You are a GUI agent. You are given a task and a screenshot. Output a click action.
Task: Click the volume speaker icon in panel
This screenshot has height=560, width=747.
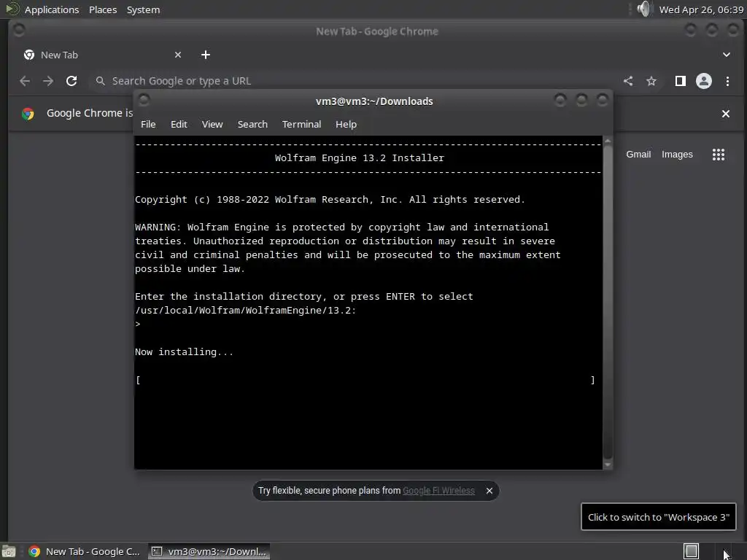[643, 9]
